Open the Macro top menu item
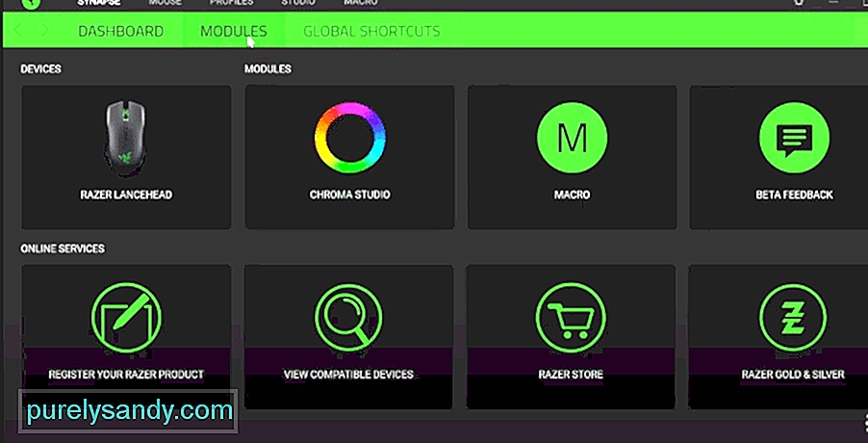The image size is (868, 443). click(361, 3)
